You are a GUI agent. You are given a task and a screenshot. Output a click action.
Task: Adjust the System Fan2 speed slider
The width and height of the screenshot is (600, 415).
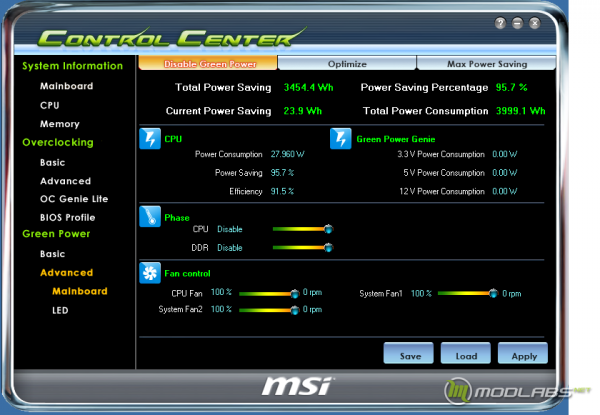click(x=295, y=310)
